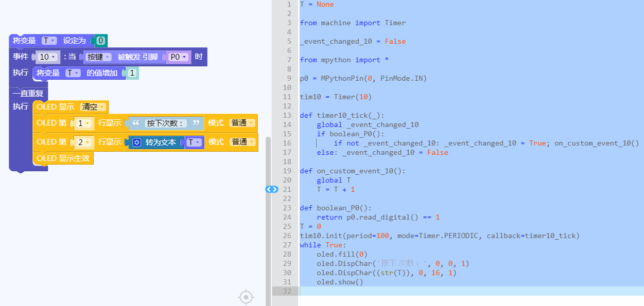Click the center workspace crosshair icon
The width and height of the screenshot is (644, 306).
(x=246, y=297)
